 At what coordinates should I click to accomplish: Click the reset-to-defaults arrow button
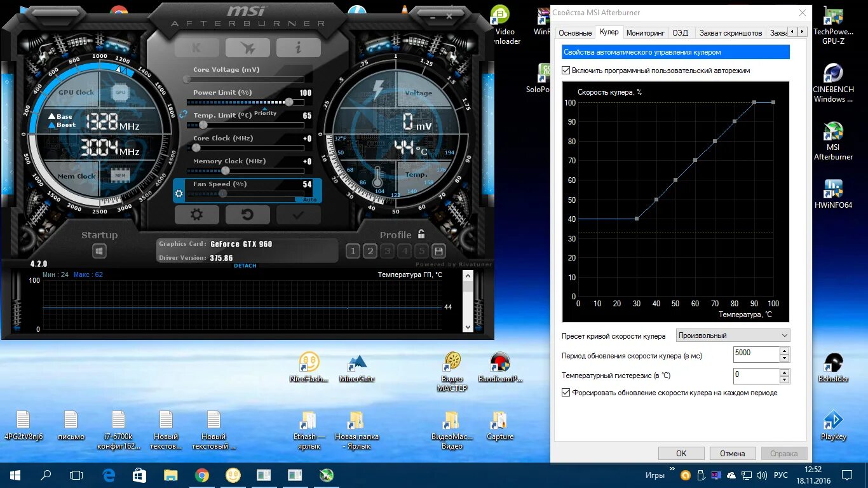[x=247, y=215]
